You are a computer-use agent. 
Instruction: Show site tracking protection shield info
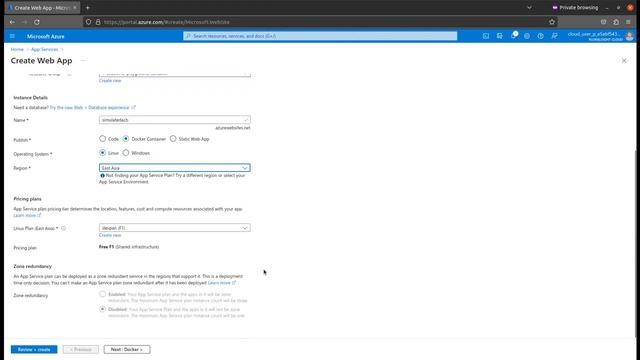tap(89, 22)
